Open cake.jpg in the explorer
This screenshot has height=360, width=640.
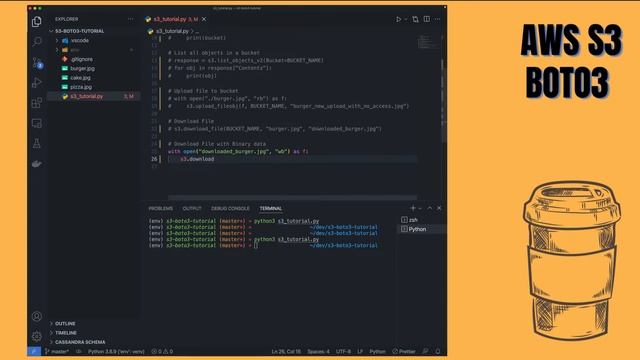point(80,78)
